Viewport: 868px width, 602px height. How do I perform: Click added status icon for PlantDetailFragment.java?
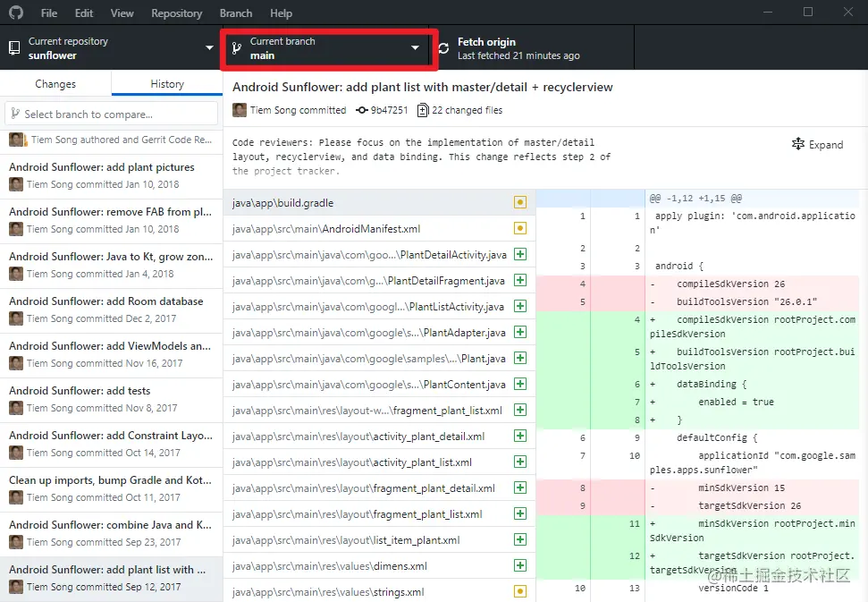[x=519, y=280]
